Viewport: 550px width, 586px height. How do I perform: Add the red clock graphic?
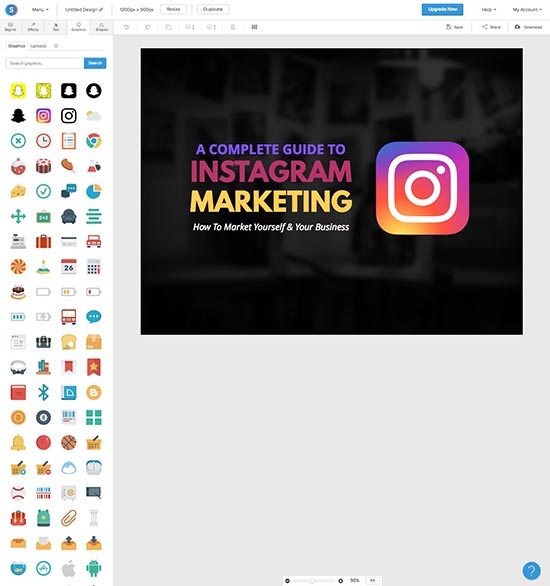pos(43,141)
